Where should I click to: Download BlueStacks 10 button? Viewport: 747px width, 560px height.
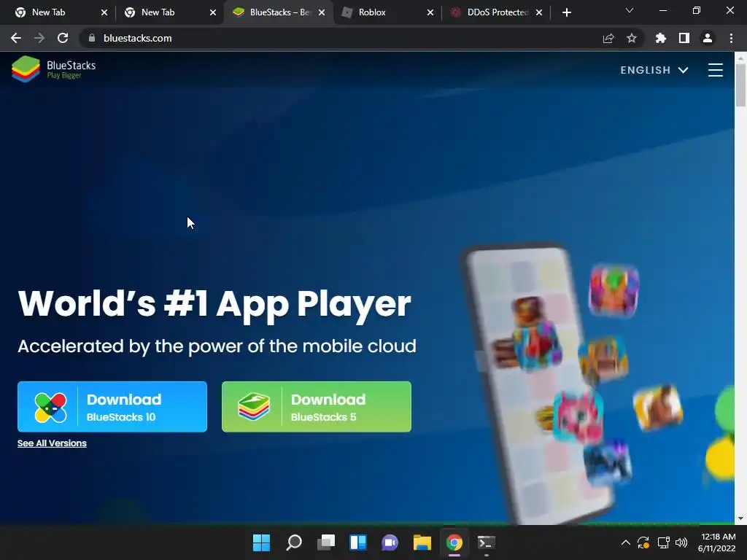(x=112, y=407)
